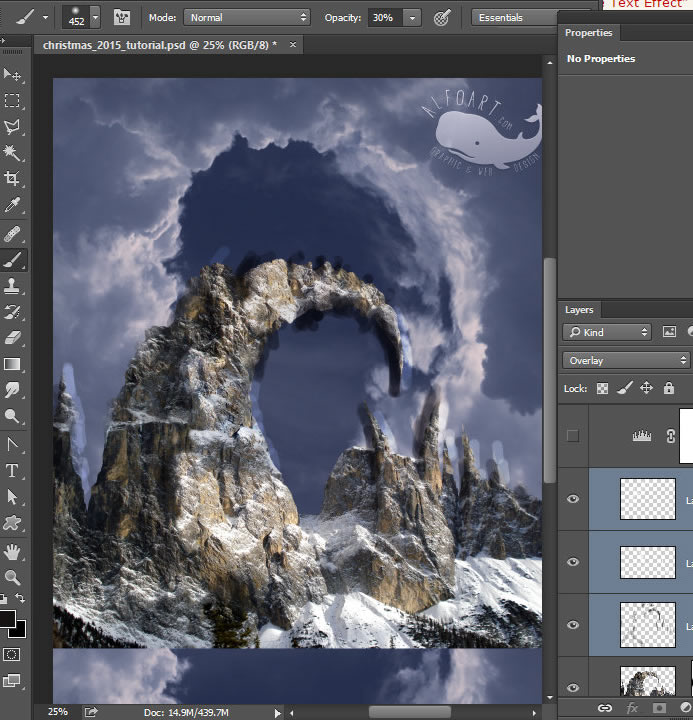Toggle the brush panel button in options bar
Screen dimensions: 693x720
click(122, 18)
